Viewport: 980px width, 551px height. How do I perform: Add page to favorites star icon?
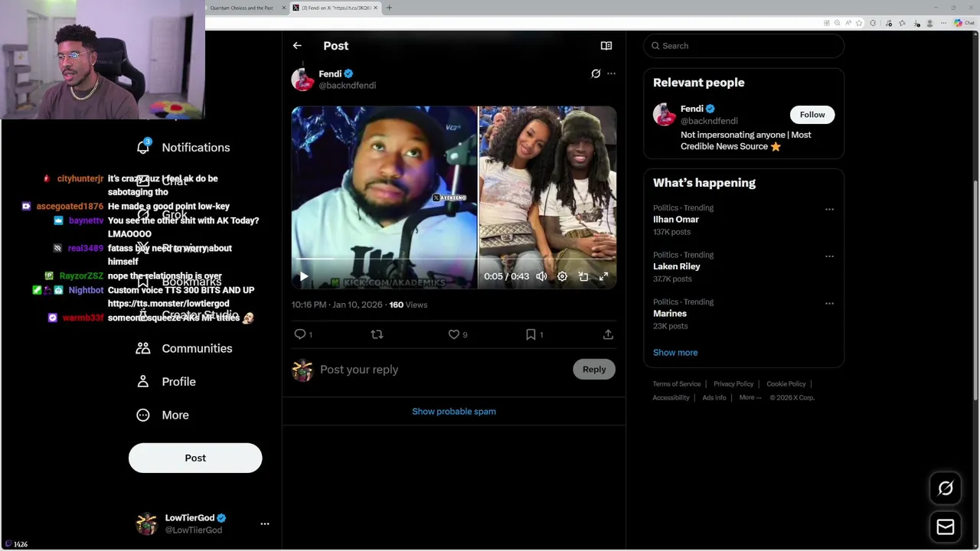(x=859, y=23)
